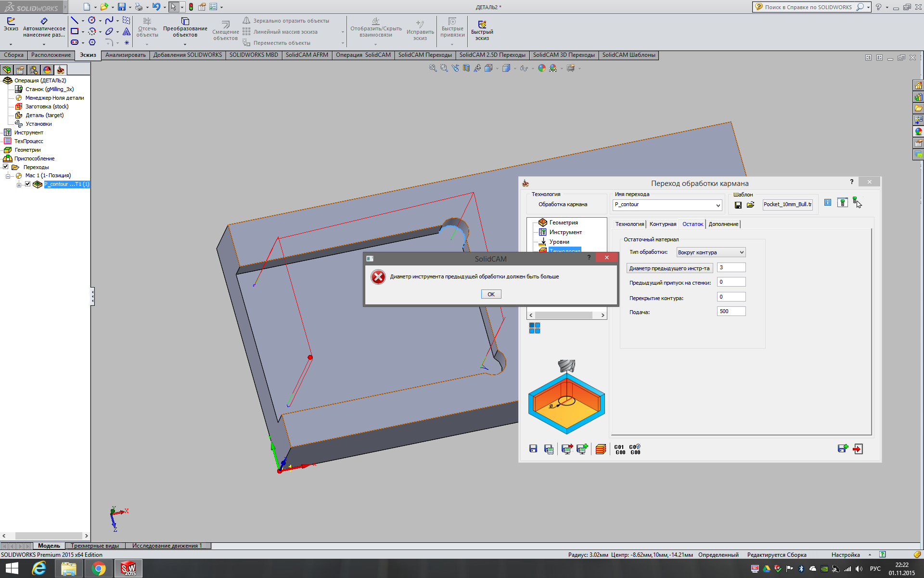The height and width of the screenshot is (578, 924).
Task: Expand the P_contour operation tree node
Action: 19,184
